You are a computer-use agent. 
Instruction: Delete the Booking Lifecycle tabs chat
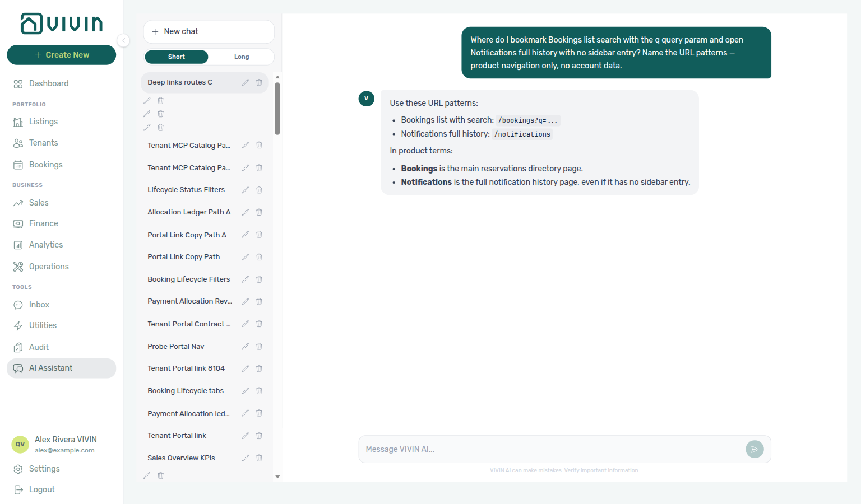(259, 391)
